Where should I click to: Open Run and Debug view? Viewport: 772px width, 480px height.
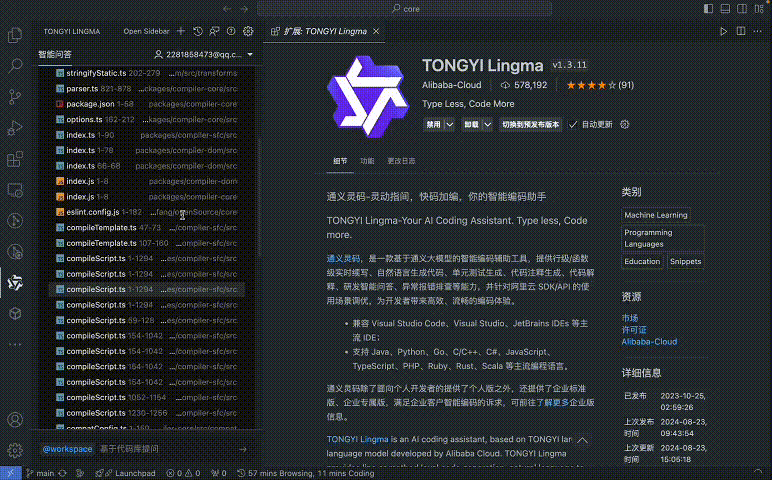[15, 128]
